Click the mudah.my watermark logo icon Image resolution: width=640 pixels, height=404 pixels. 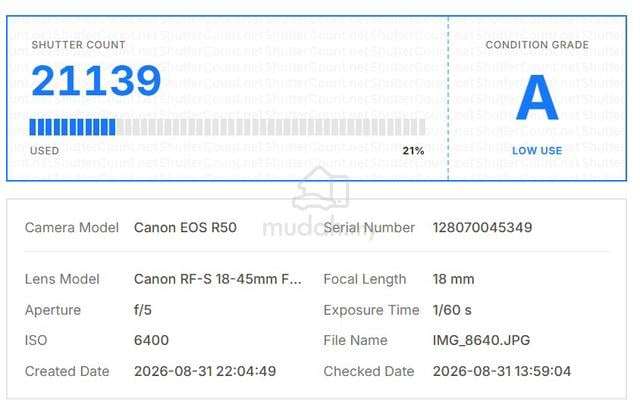[321, 188]
